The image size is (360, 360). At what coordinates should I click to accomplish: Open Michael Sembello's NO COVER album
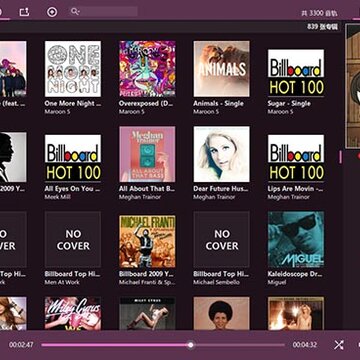tap(222, 239)
